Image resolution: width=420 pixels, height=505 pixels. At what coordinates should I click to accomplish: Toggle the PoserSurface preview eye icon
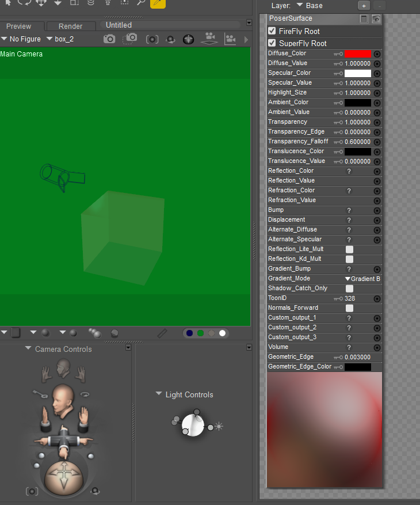coord(376,18)
